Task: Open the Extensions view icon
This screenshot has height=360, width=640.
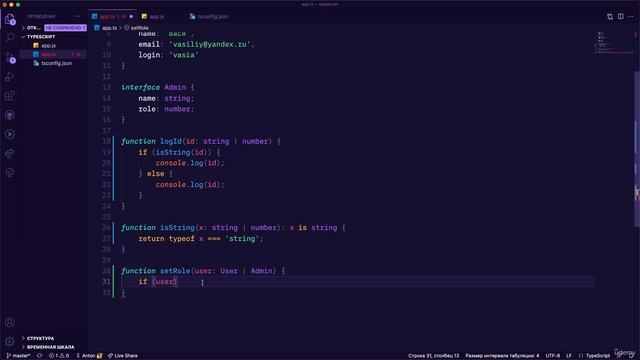Action: tap(10, 96)
